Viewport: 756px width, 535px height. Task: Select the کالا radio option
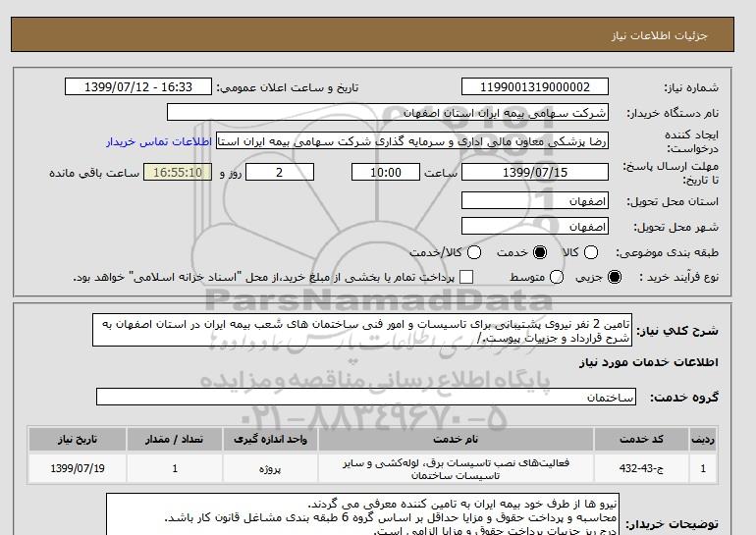point(591,252)
